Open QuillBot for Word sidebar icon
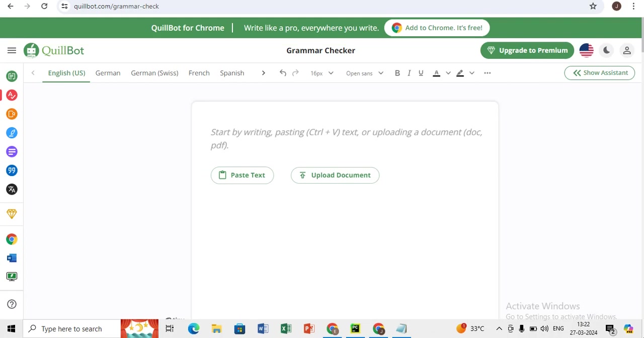The width and height of the screenshot is (644, 338). click(x=12, y=258)
